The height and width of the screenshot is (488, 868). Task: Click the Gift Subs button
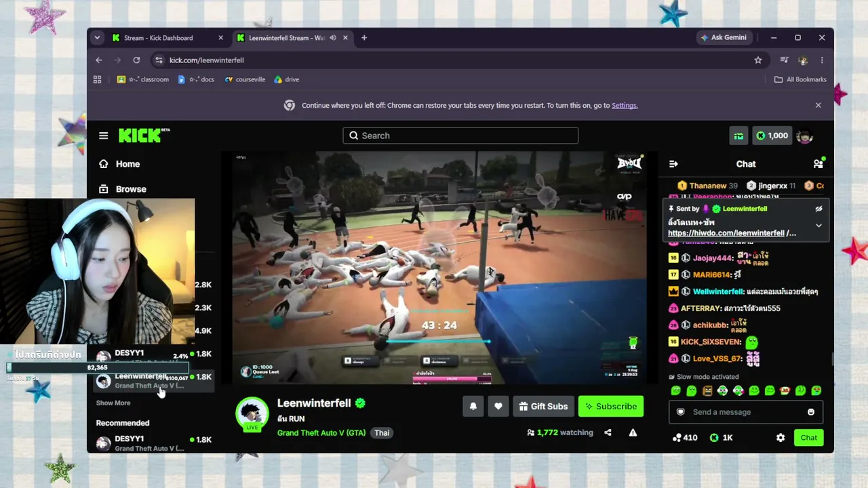pos(543,406)
